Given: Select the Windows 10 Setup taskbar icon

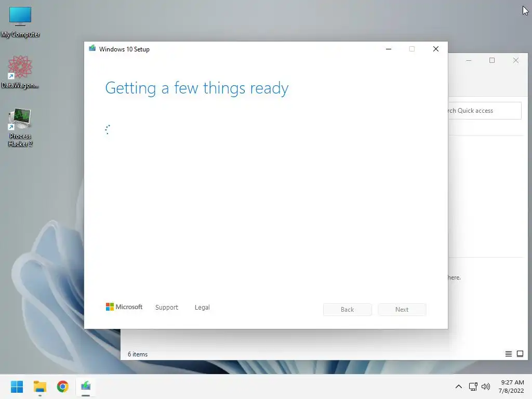Looking at the screenshot, I should pos(86,387).
